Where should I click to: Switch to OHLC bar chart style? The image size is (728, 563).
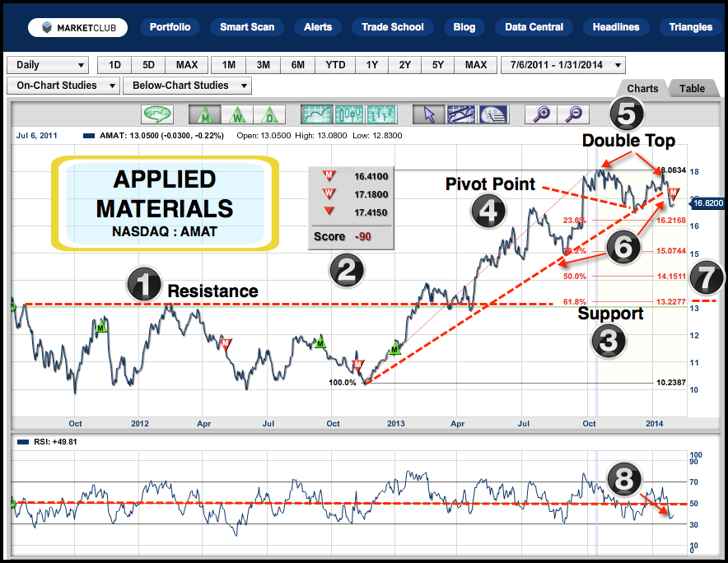[380, 114]
